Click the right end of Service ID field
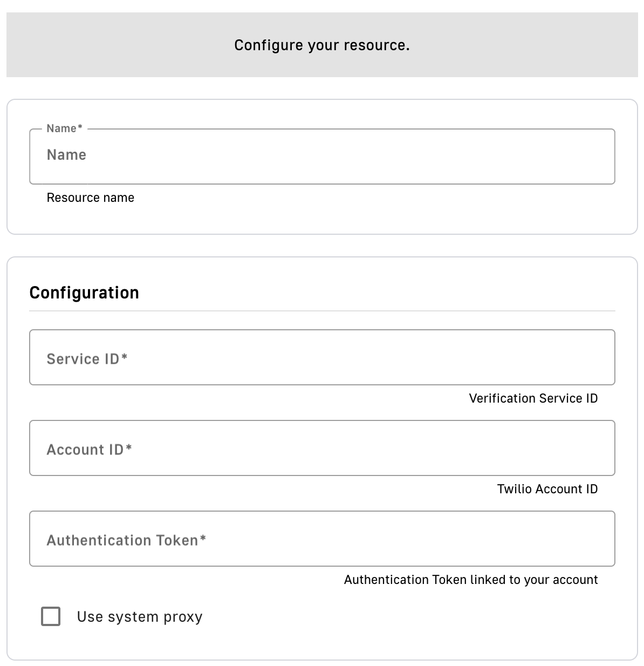 [x=599, y=357]
